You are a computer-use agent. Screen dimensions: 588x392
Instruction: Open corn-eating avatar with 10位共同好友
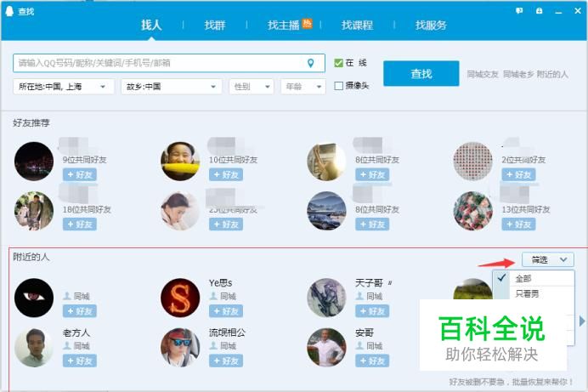pos(180,162)
